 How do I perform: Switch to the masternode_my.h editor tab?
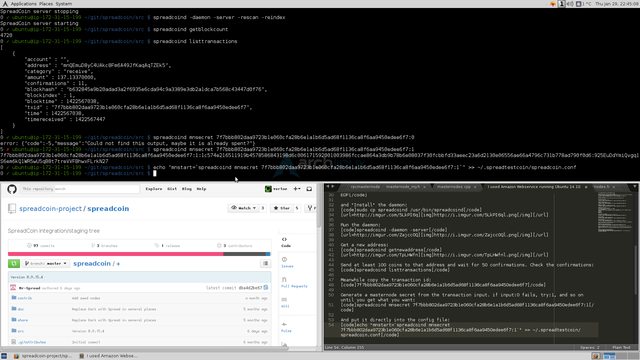tap(403, 187)
